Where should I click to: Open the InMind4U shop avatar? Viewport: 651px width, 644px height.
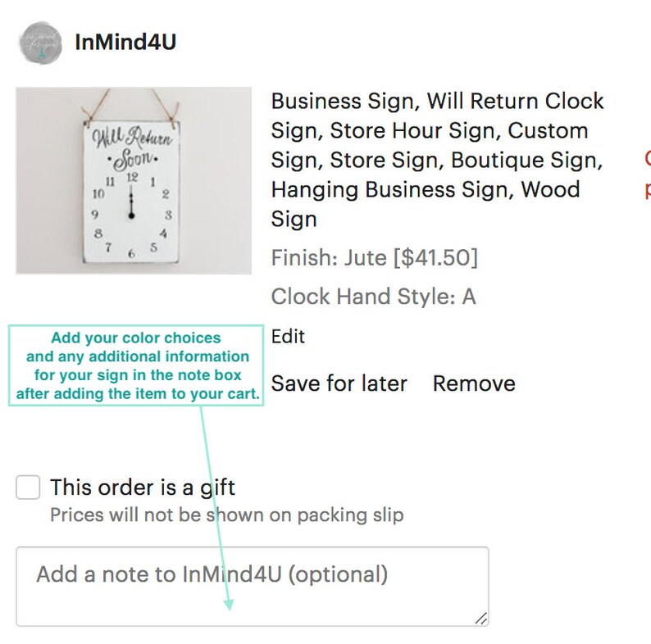click(41, 43)
